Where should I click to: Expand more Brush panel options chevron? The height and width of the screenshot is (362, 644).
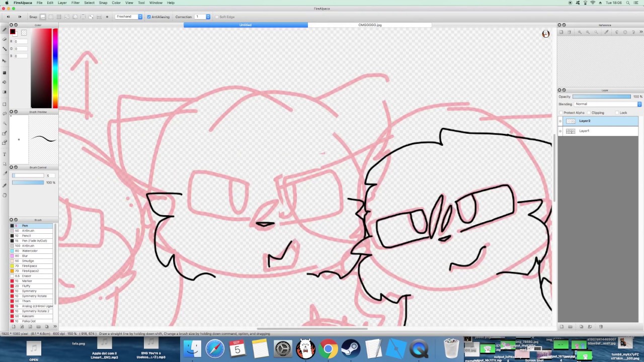tap(55, 327)
